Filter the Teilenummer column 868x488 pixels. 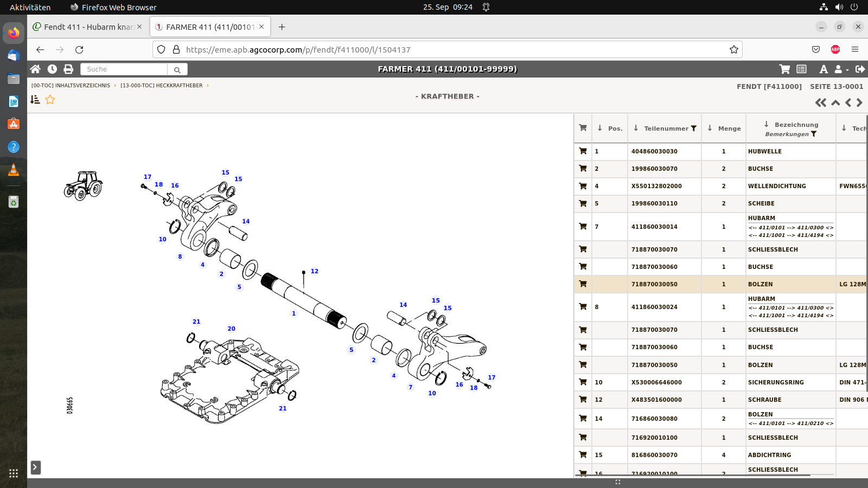(693, 129)
